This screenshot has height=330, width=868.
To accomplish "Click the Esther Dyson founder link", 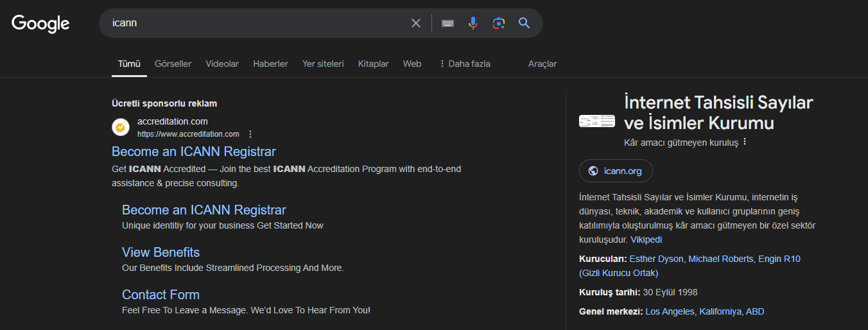I will 657,259.
